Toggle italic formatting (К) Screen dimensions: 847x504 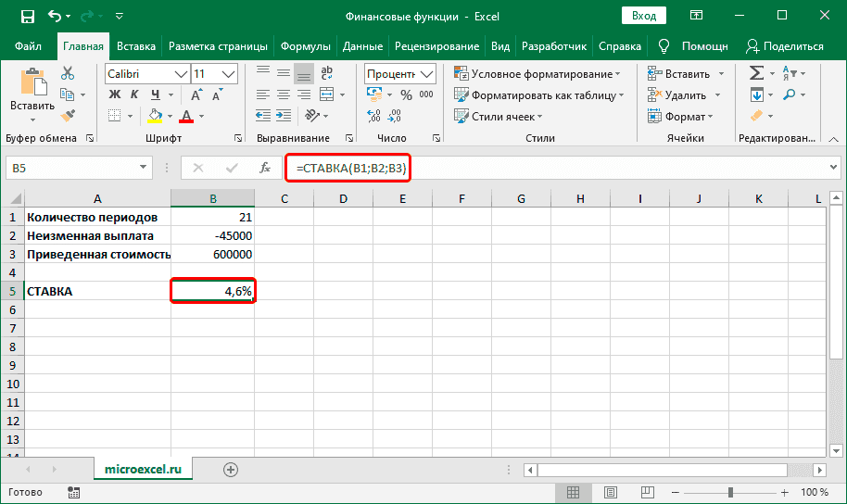[135, 94]
